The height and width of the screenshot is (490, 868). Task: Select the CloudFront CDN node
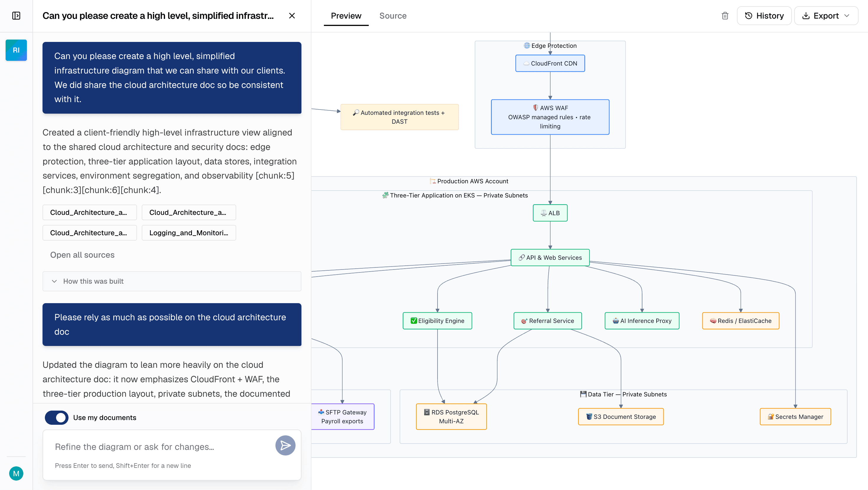pyautogui.click(x=550, y=63)
